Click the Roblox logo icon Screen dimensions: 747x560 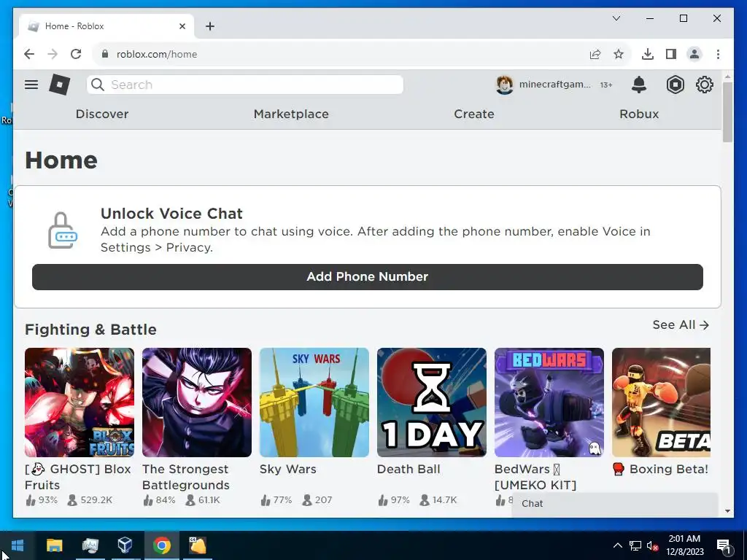coord(60,85)
